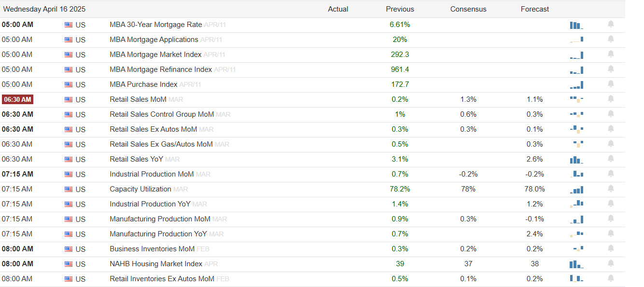Open mini chart for Retail Sales Control Group
The width and height of the screenshot is (644, 287).
click(576, 114)
